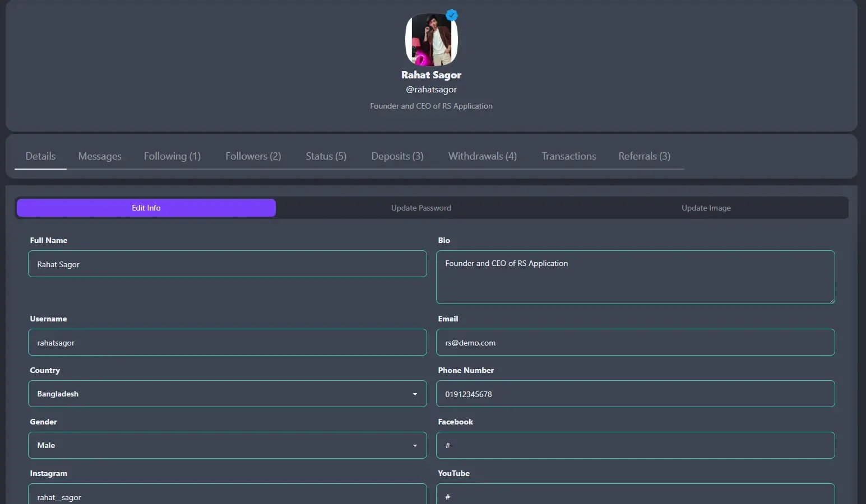Click the Full Name input field
This screenshot has width=866, height=504.
[227, 264]
